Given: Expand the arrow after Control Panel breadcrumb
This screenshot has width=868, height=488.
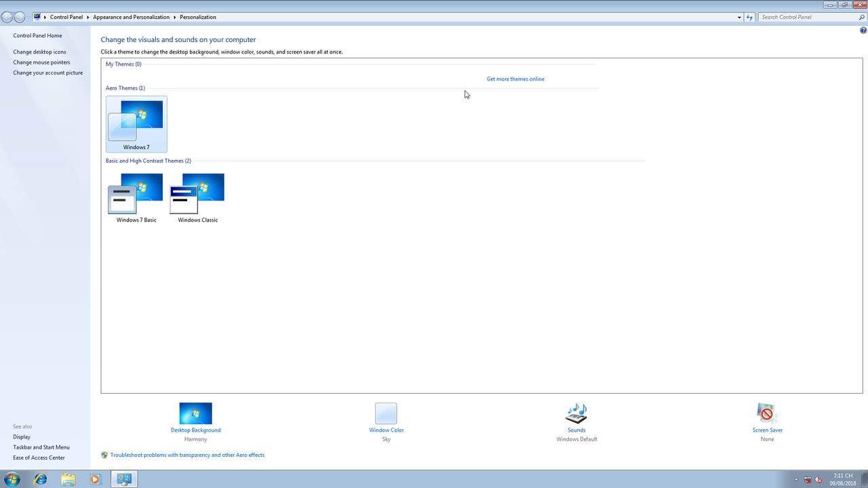Looking at the screenshot, I should point(88,17).
